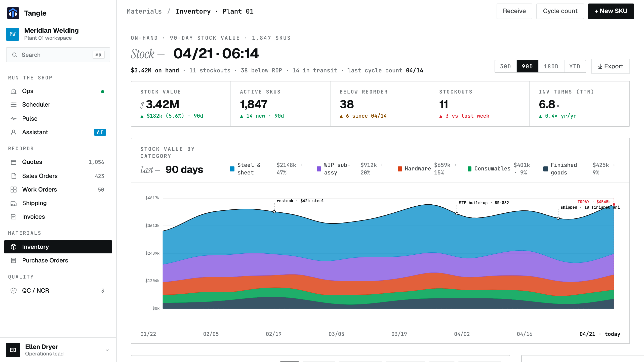Go to Quotes records
This screenshot has height=362, width=644.
point(58,162)
